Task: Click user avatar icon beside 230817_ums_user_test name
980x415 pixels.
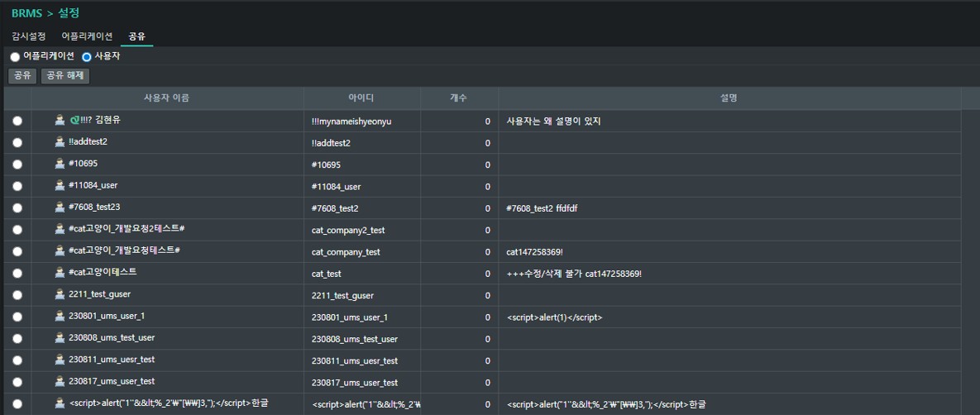Action: [60, 381]
